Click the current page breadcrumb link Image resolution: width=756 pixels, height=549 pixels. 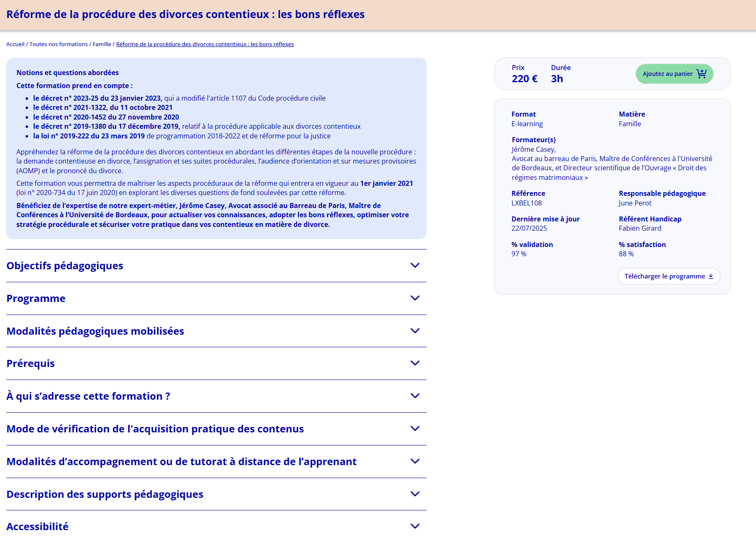pos(205,44)
